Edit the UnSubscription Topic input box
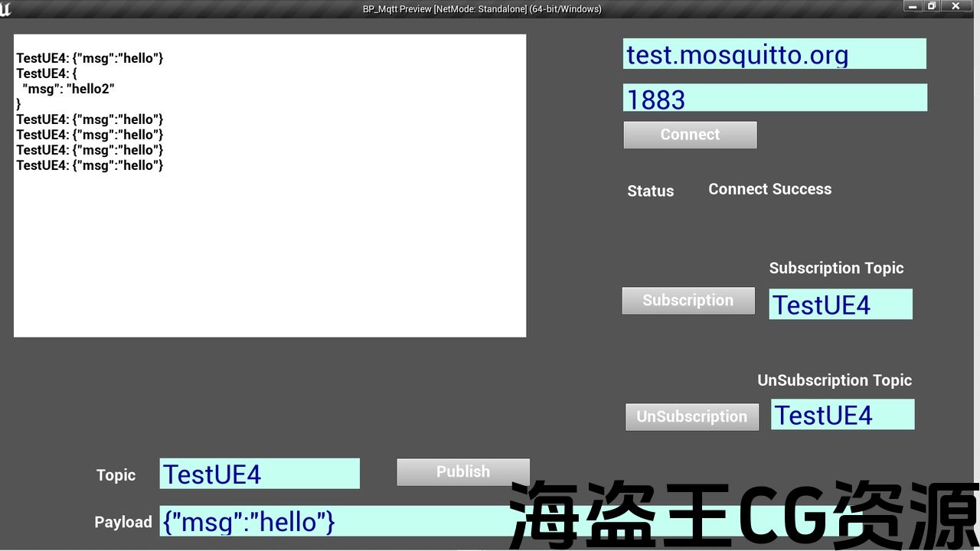 842,415
